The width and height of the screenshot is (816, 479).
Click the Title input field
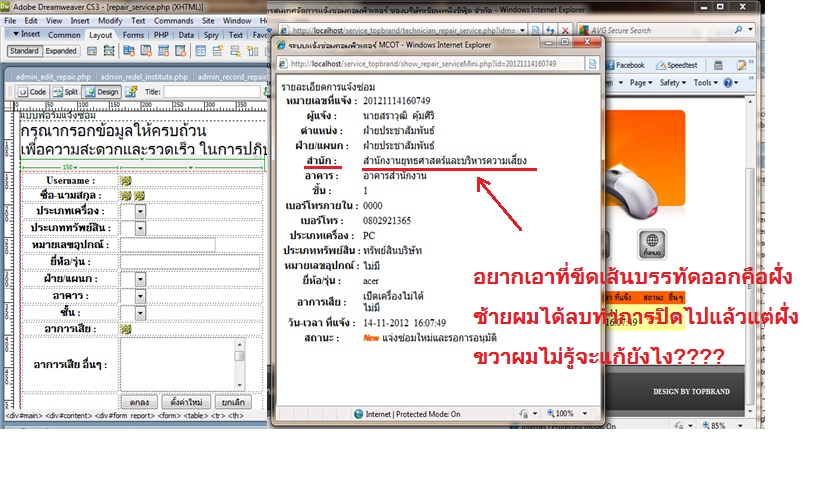click(212, 92)
